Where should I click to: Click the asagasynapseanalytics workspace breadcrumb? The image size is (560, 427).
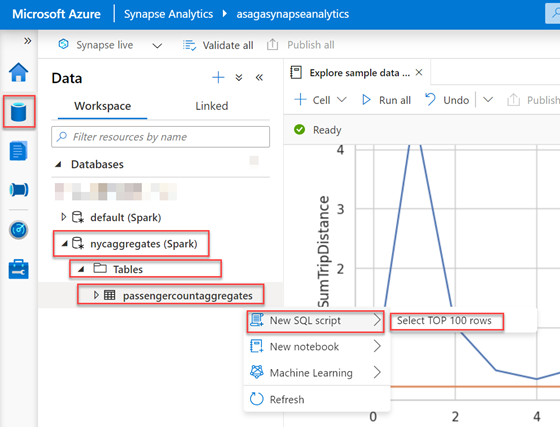[x=292, y=14]
